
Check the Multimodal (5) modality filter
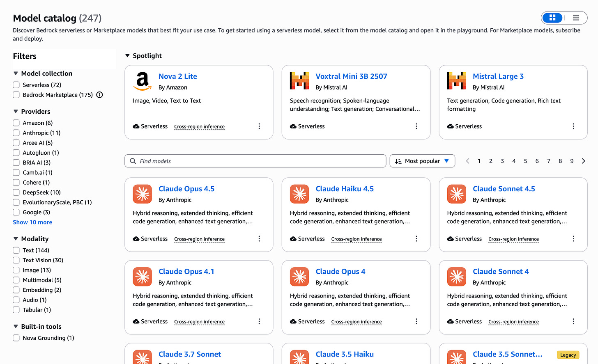click(x=16, y=280)
